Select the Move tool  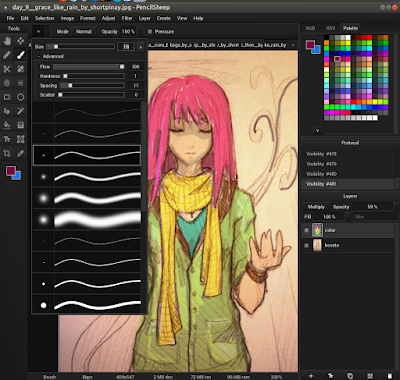coord(21,41)
